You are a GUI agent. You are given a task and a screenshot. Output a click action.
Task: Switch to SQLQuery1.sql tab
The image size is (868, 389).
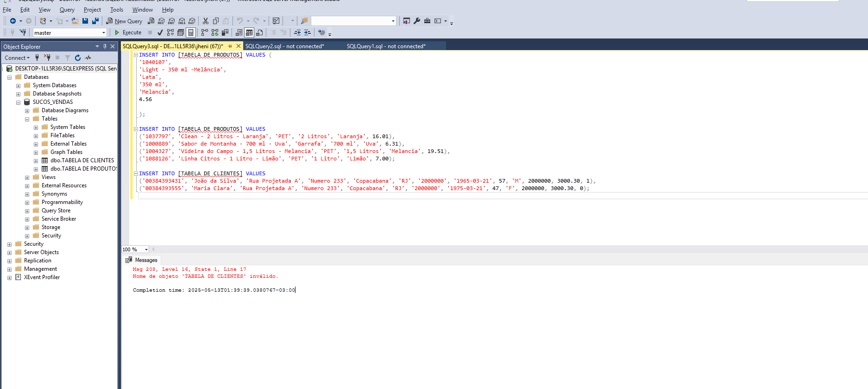tap(386, 46)
